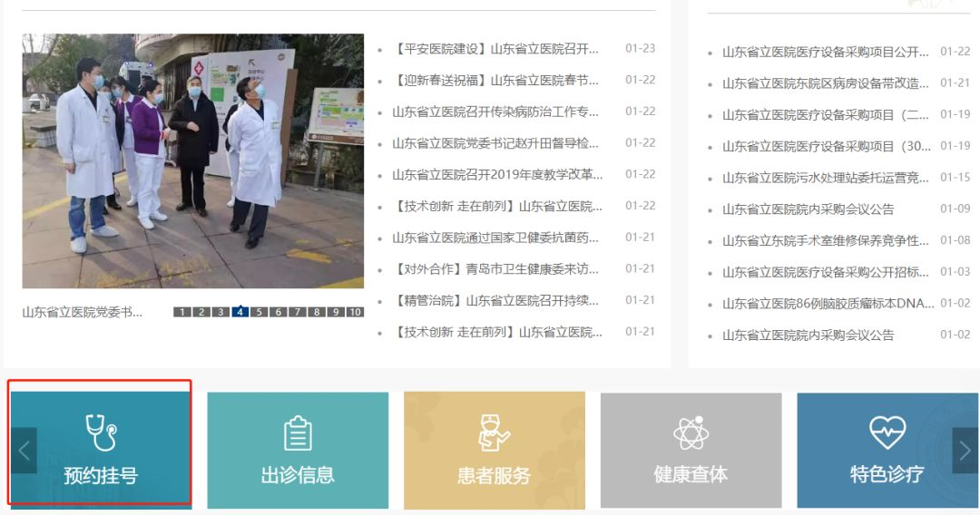Open the 【对外合作】青岛市卫生健康委 article
This screenshot has width=980, height=515.
(495, 269)
